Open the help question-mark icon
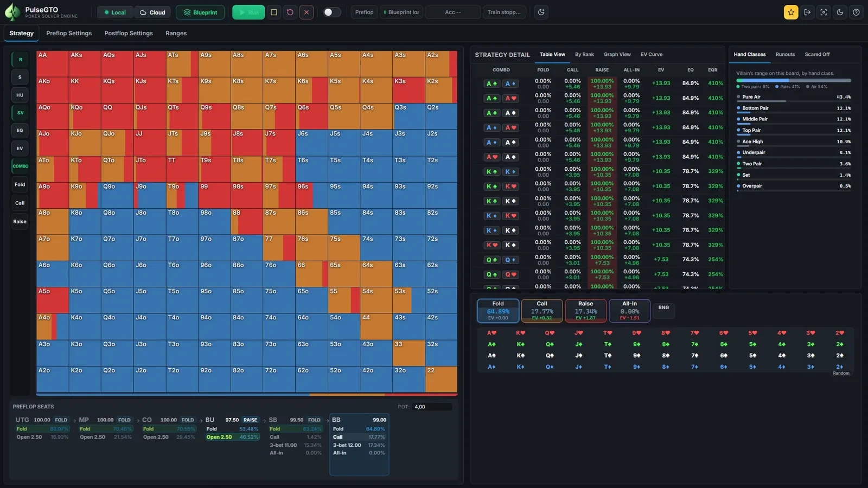Screen dimensions: 868x488 click(x=856, y=12)
